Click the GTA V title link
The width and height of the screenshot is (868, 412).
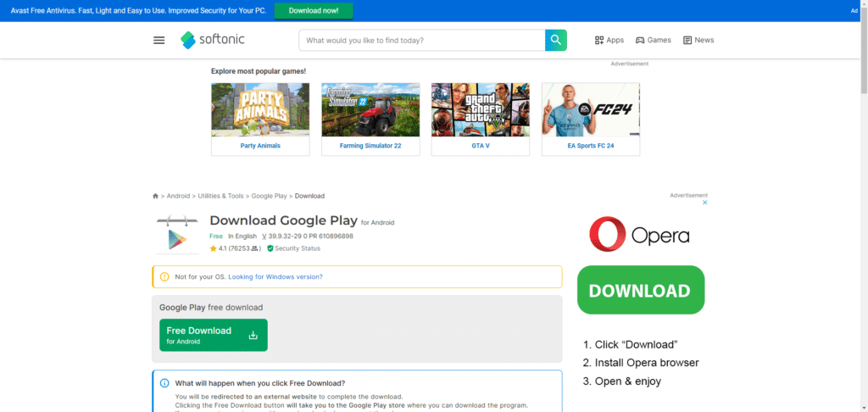(480, 146)
